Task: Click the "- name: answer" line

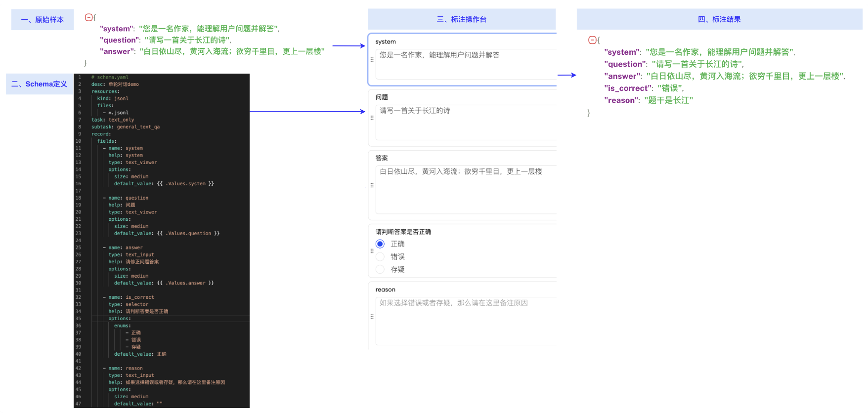Action: click(123, 248)
